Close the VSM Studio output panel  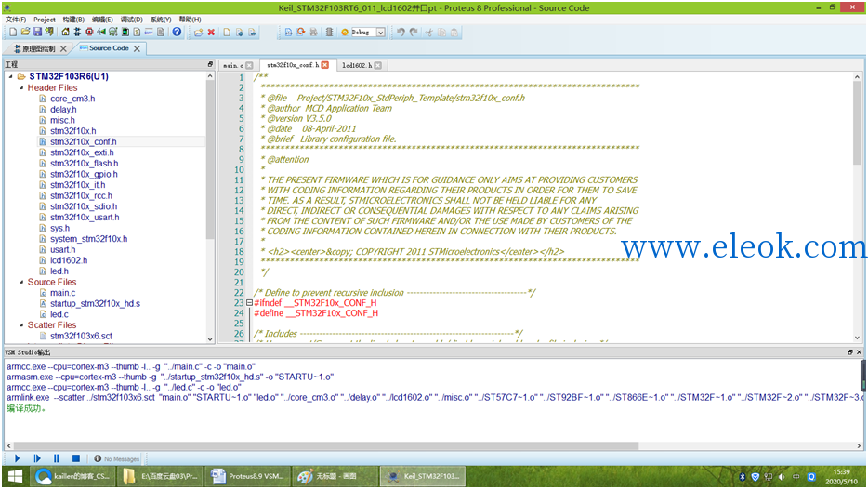click(x=860, y=352)
